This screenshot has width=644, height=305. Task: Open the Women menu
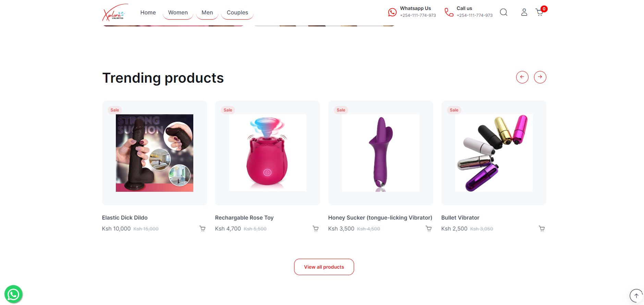click(178, 13)
